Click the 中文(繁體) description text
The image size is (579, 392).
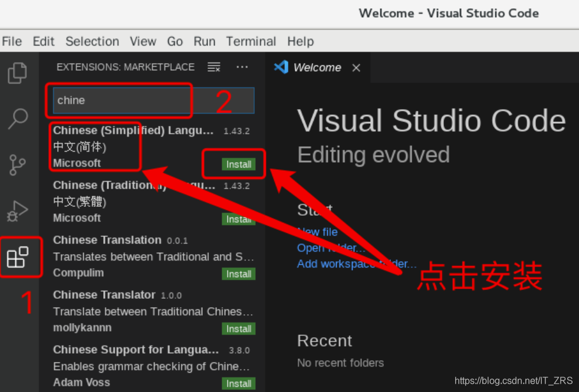[80, 202]
